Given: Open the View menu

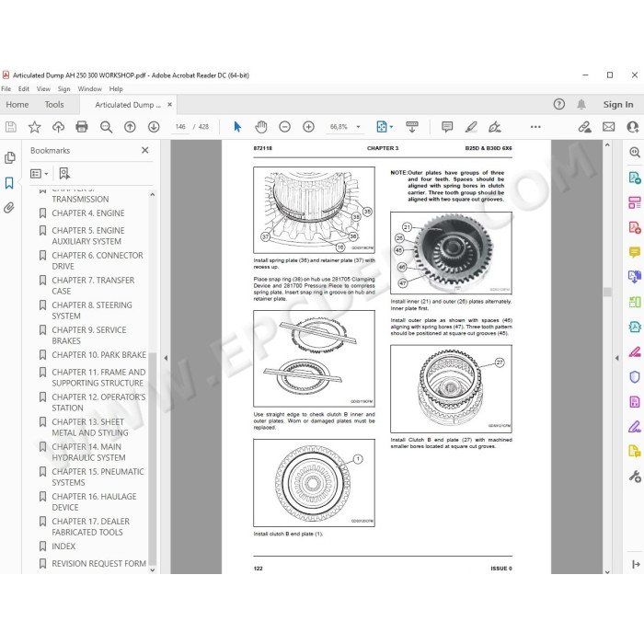Looking at the screenshot, I should tap(43, 88).
